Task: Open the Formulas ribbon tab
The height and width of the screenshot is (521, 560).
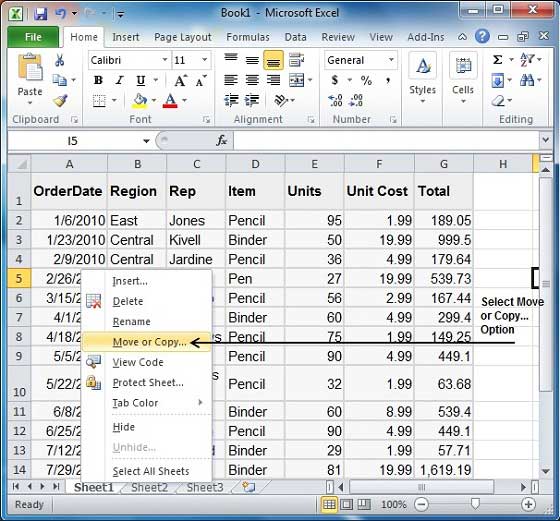Action: [x=248, y=37]
